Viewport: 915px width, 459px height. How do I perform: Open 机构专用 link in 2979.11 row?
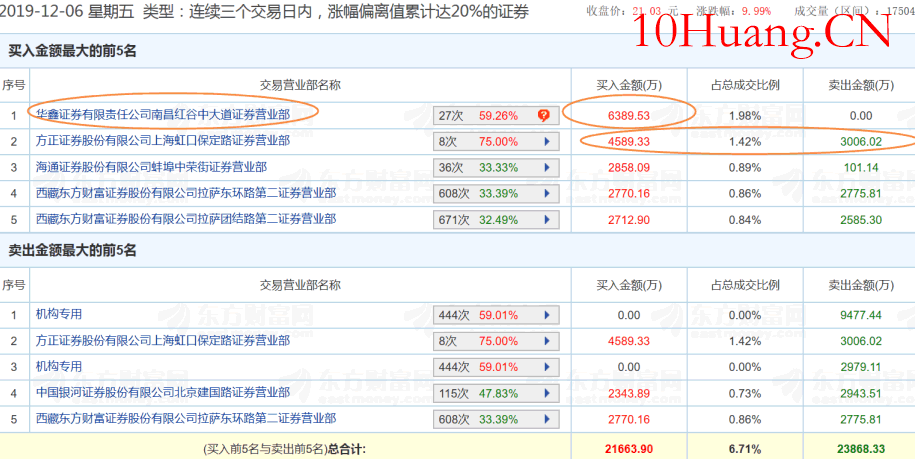[58, 366]
